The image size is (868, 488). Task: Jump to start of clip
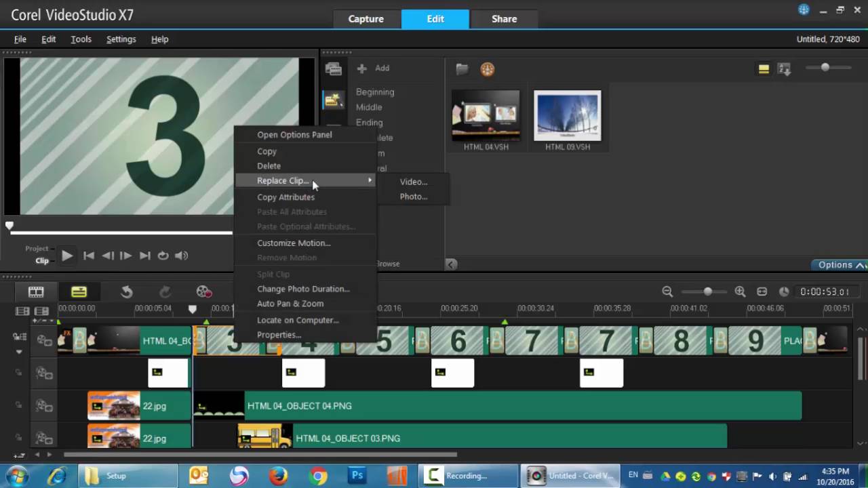pos(89,256)
